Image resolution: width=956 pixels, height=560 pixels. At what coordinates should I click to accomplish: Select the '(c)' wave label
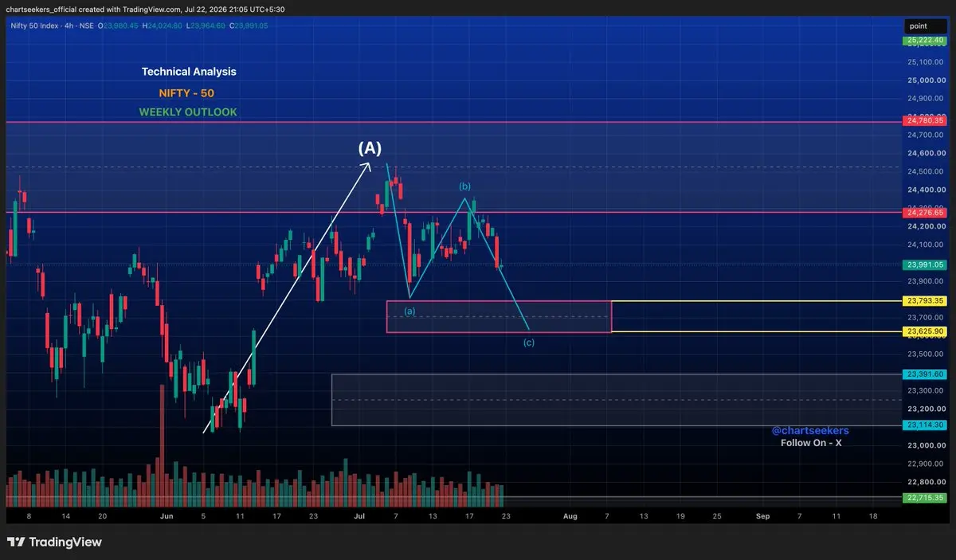pos(528,343)
